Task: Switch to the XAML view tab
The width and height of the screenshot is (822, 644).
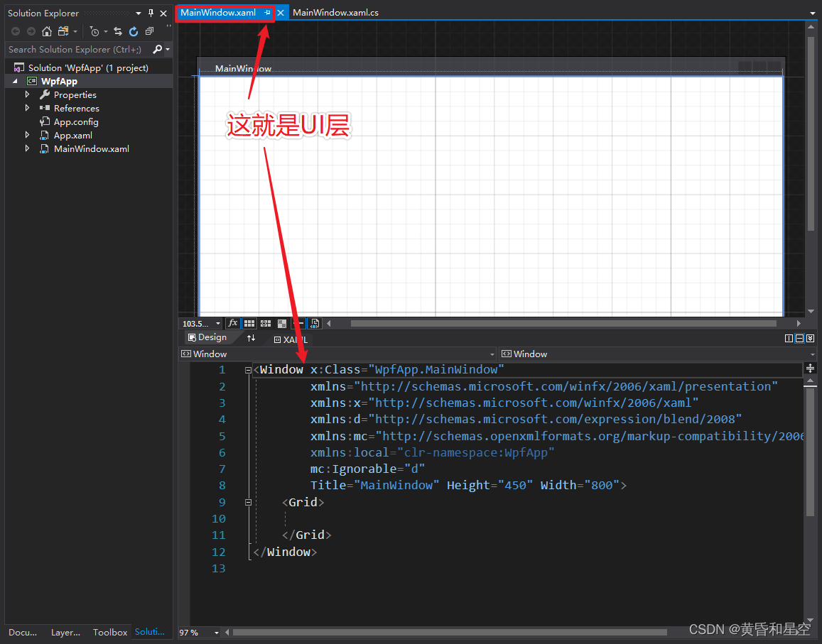Action: click(x=291, y=339)
